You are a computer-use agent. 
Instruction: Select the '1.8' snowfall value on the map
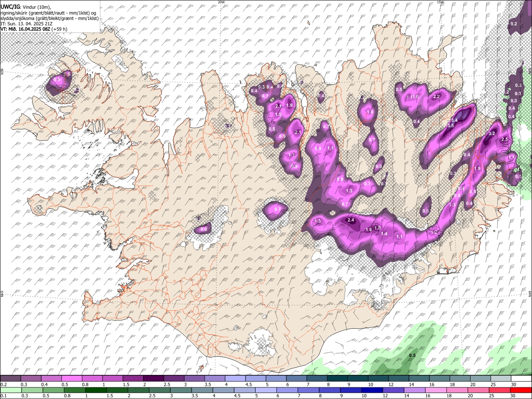(377, 228)
